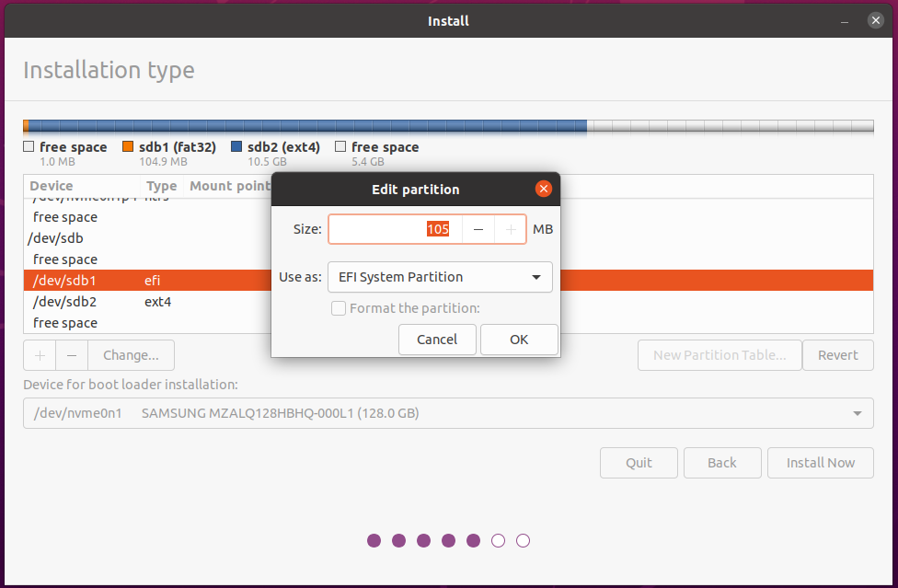Image resolution: width=898 pixels, height=588 pixels.
Task: Toggle the Format the partition checkbox
Action: coord(339,308)
